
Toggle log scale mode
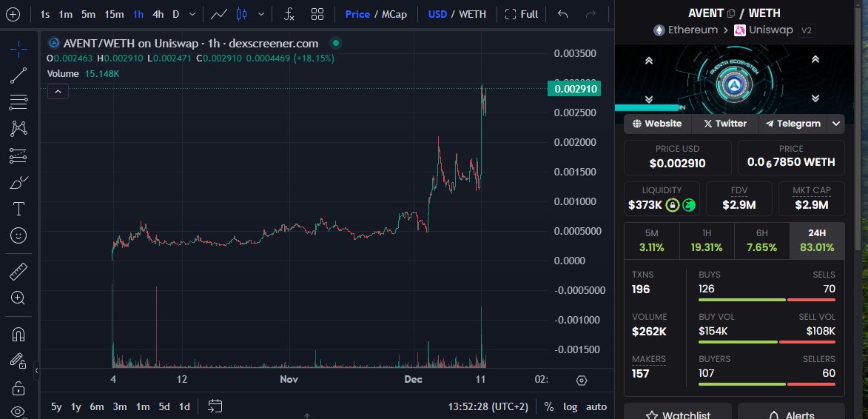(x=571, y=407)
